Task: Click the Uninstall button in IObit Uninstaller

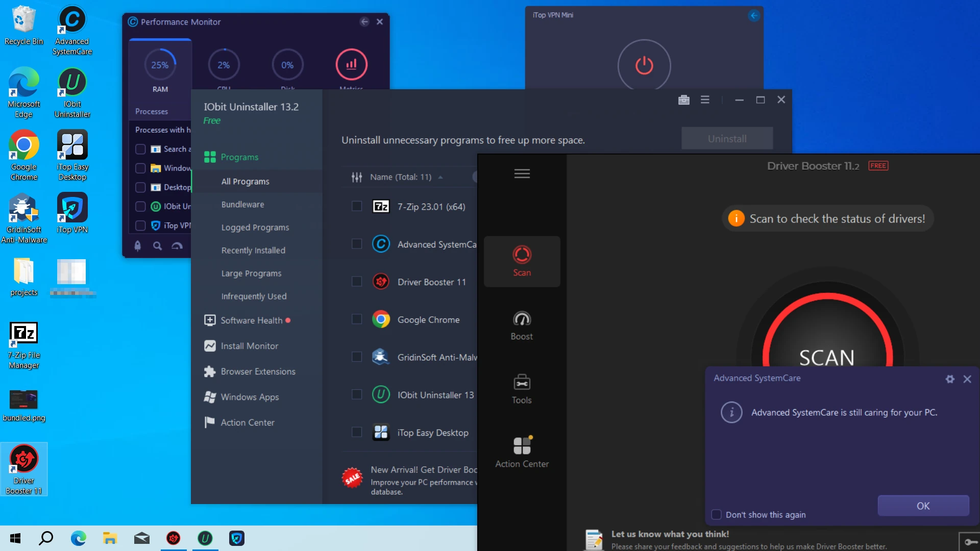Action: tap(727, 139)
